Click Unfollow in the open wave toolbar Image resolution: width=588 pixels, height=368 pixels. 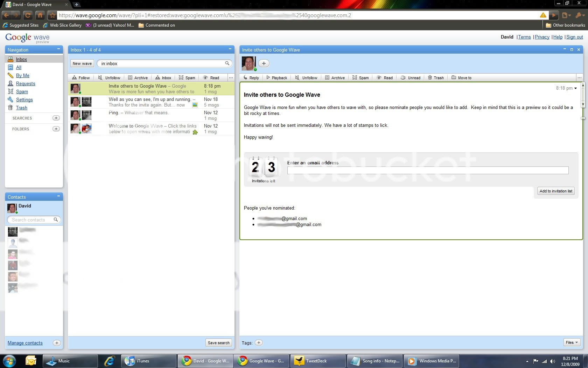(306, 78)
